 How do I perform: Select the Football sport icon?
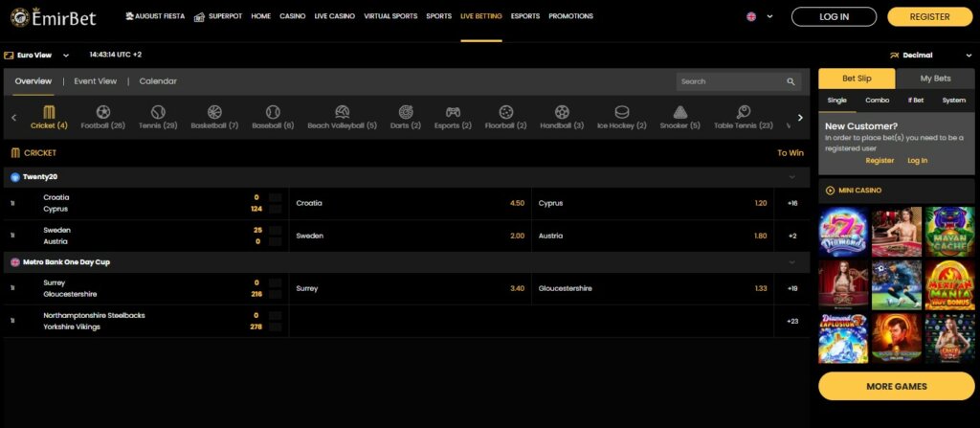[x=103, y=112]
